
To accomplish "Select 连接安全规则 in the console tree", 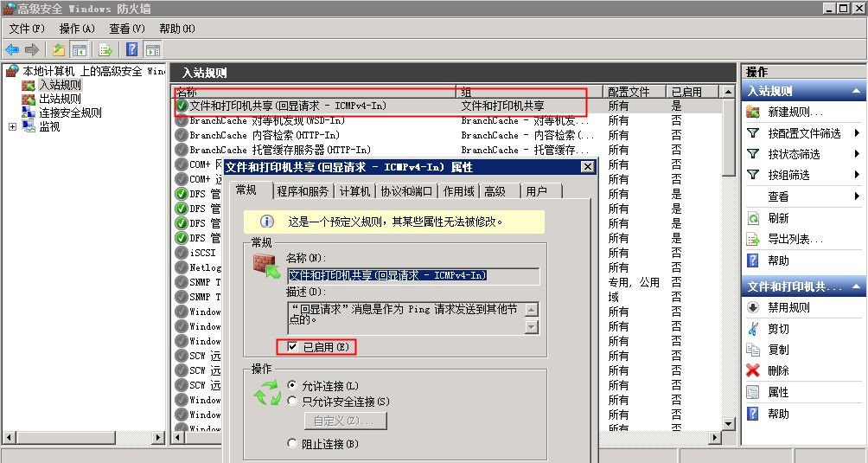I will tap(70, 113).
